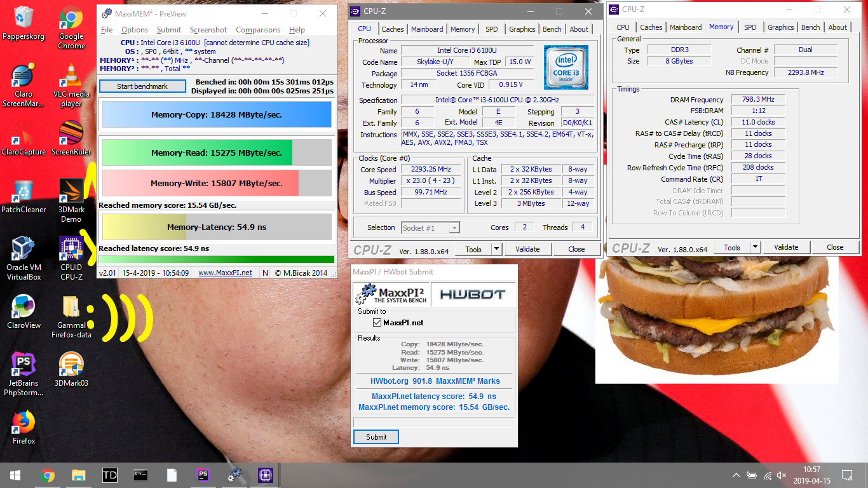
Task: Click Tools button in CPU-Z CPU window
Action: point(473,249)
